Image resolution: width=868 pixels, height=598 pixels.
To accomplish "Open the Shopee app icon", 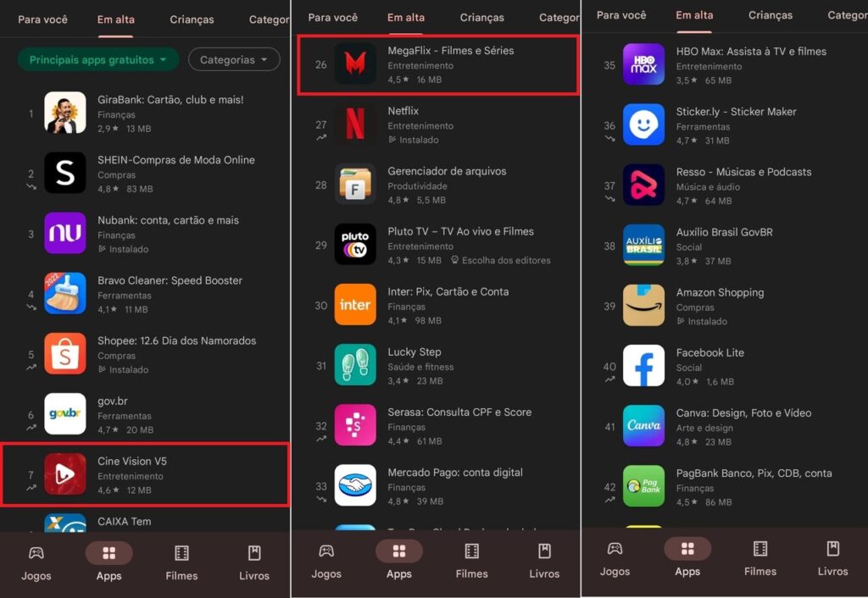I will 64,354.
